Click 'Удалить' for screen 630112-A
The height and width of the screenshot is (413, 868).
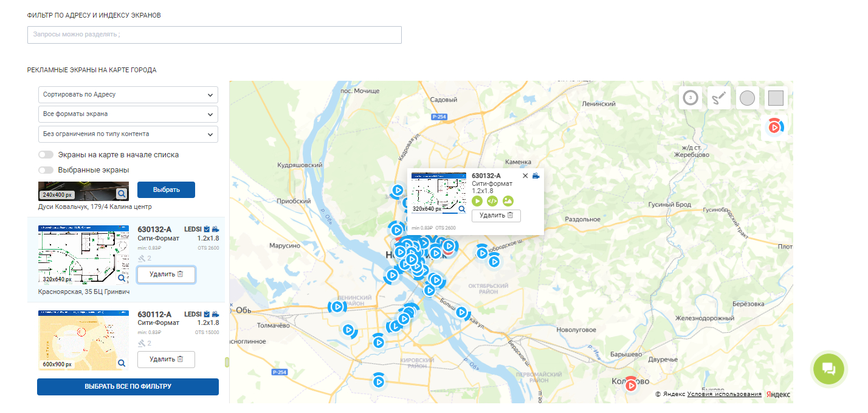click(x=166, y=360)
